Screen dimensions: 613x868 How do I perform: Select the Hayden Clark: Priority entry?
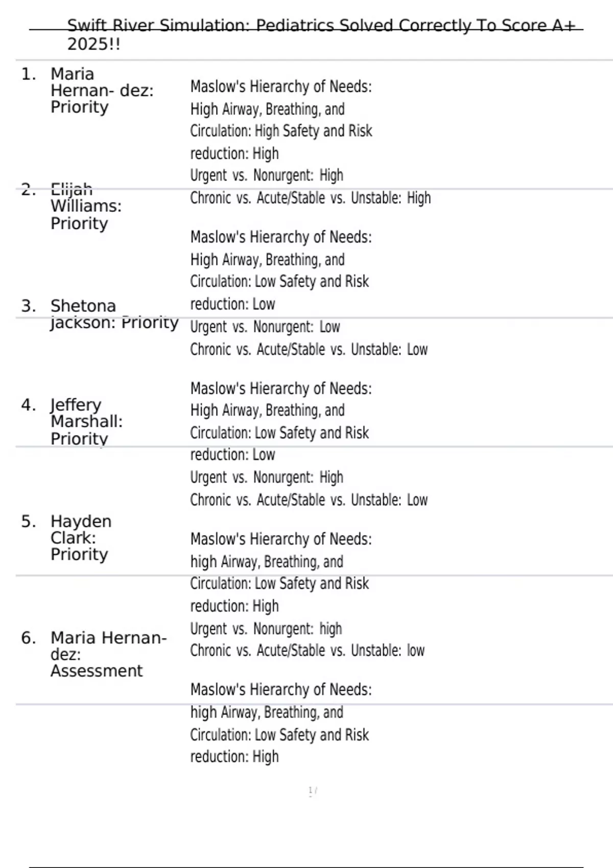[x=80, y=538]
